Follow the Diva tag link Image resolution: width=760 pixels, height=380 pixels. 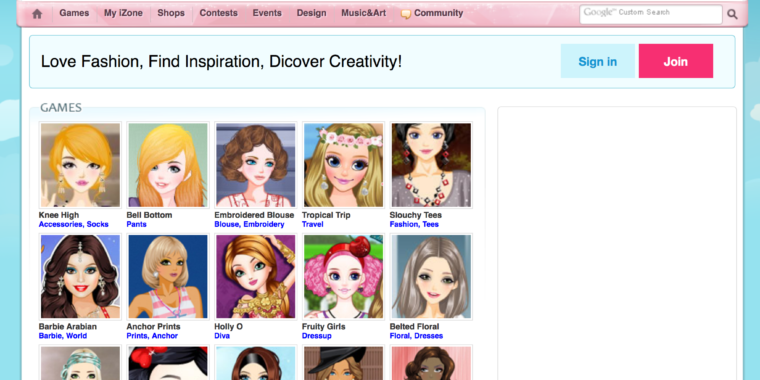[x=222, y=336]
